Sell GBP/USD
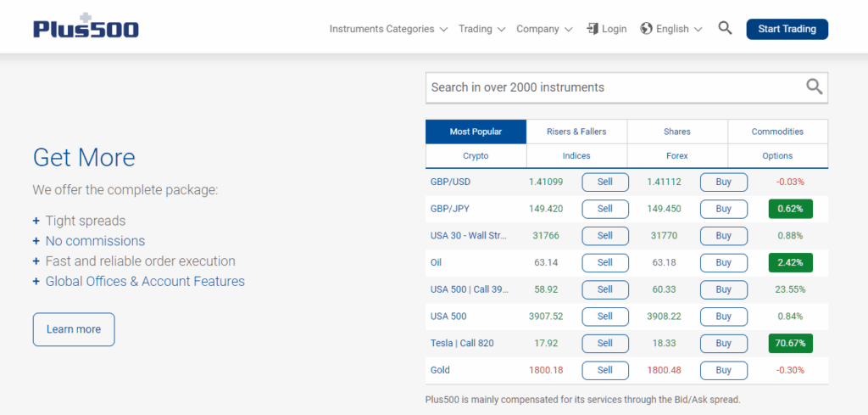Viewport: 868px width, 415px height. coord(605,182)
